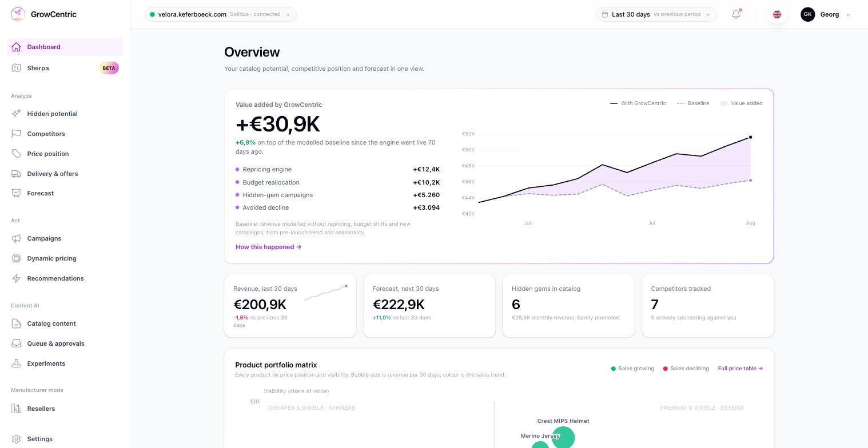Click the GK user avatar
The height and width of the screenshot is (448, 868).
807,14
